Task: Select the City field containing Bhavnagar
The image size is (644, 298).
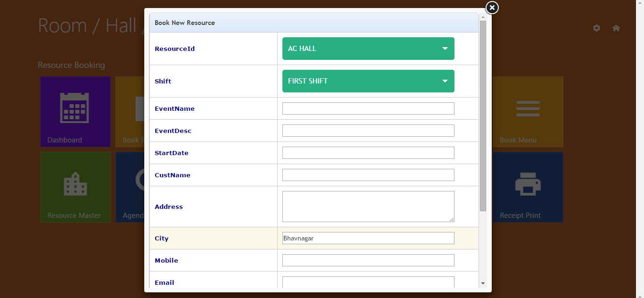Action: (x=368, y=238)
